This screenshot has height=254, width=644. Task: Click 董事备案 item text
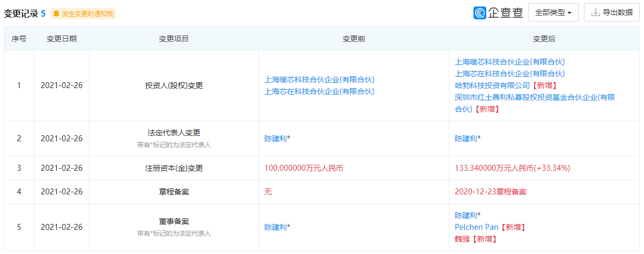[174, 221]
